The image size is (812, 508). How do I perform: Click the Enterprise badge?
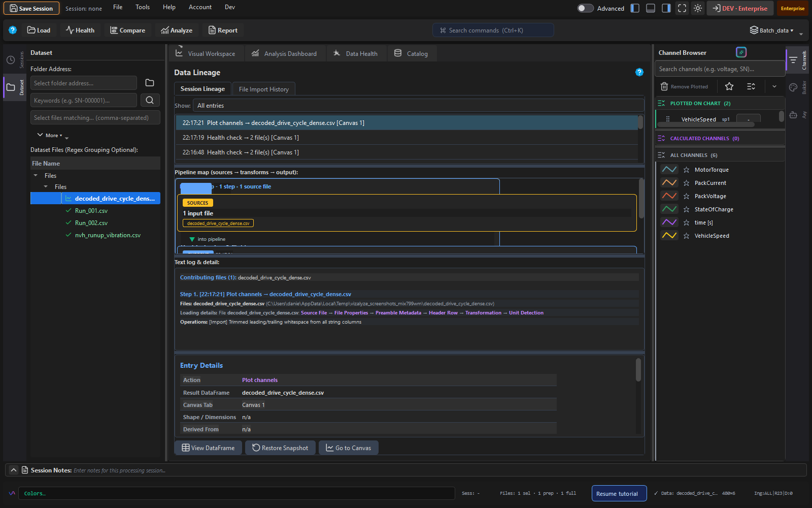[792, 8]
